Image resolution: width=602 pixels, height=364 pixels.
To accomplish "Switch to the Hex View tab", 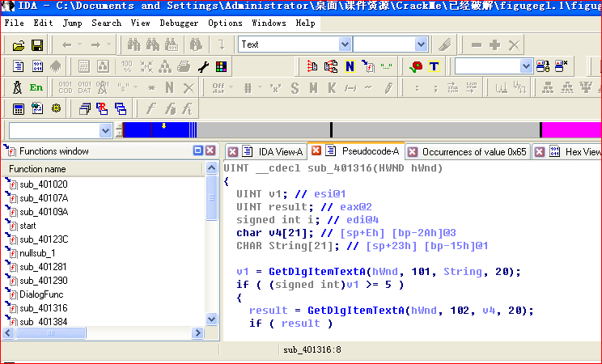I will click(583, 152).
